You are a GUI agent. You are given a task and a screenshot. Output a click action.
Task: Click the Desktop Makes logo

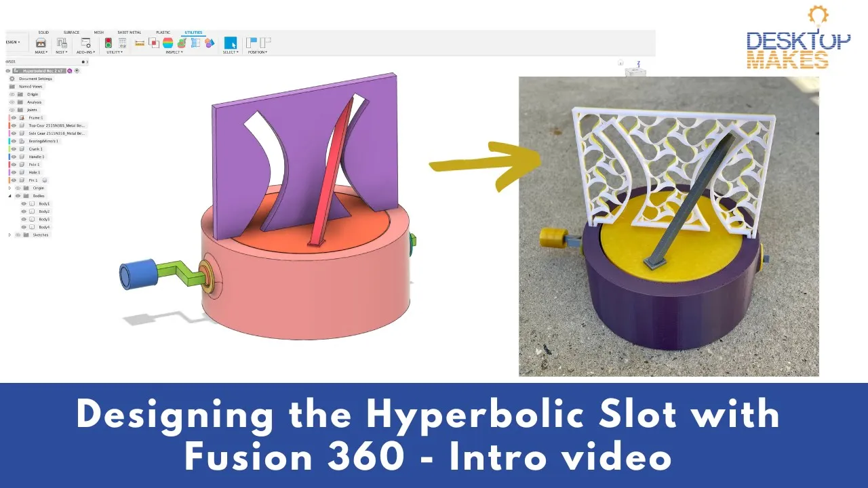(x=798, y=39)
